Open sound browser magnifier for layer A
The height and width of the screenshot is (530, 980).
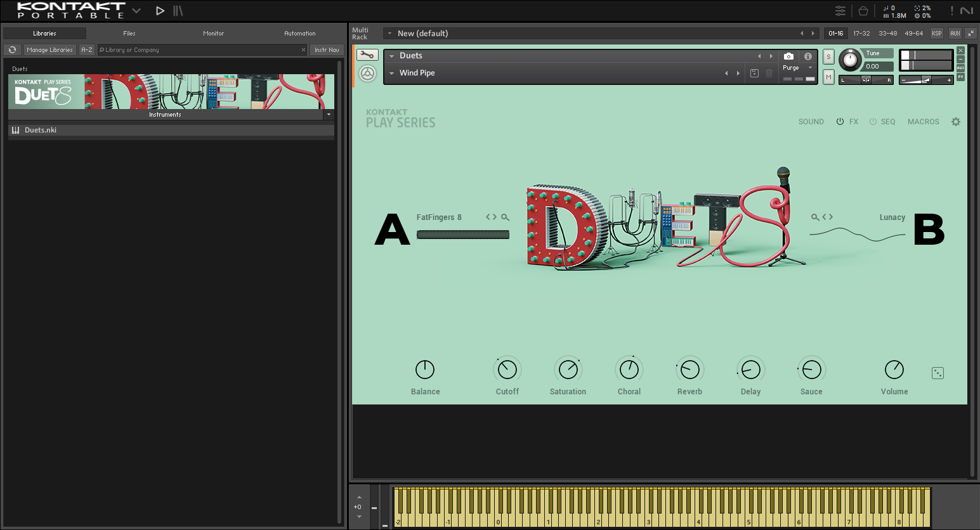coord(505,217)
